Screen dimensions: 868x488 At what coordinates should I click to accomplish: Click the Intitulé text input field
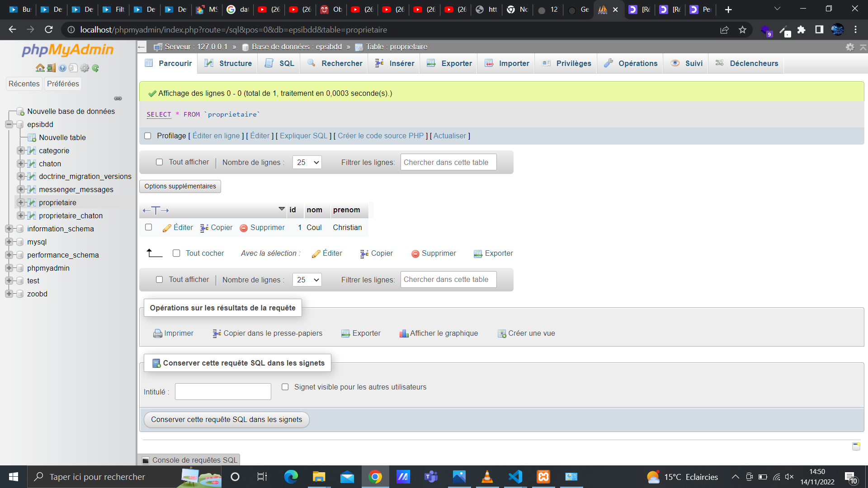(222, 391)
